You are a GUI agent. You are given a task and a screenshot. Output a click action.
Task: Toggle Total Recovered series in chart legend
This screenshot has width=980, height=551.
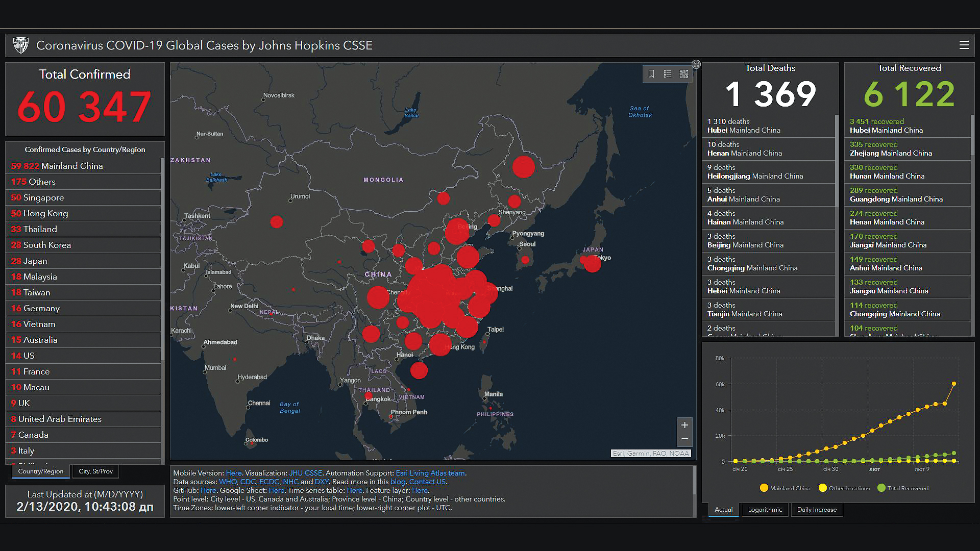coord(903,488)
